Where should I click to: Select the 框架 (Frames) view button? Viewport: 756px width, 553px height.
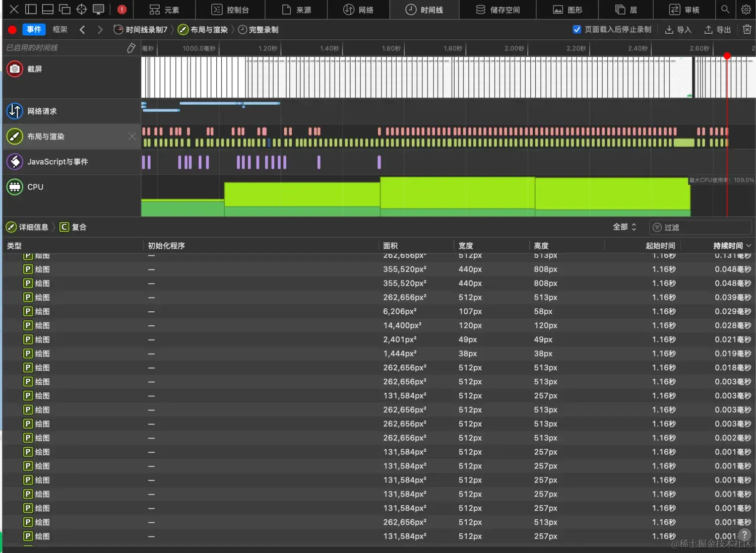(x=60, y=30)
